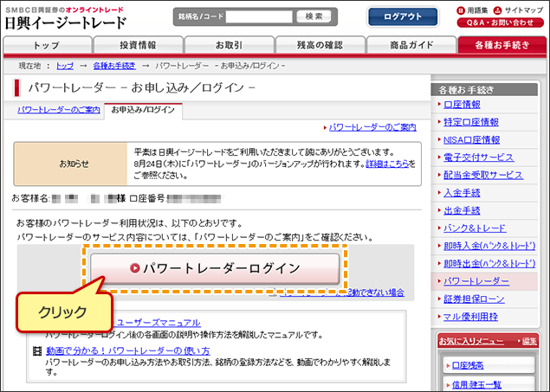This screenshot has width=550, height=392.
Task: Click the film icon beside 動画で分かる
Action: pyautogui.click(x=36, y=350)
